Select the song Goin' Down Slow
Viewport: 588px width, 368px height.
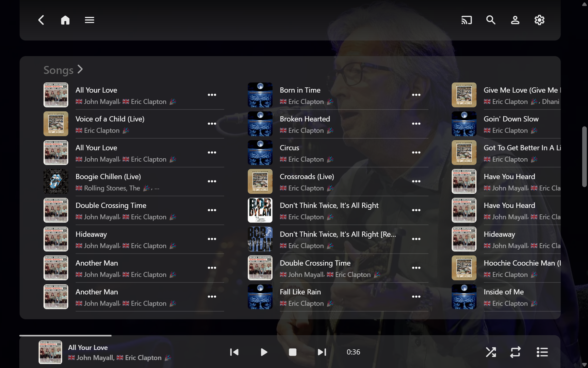[511, 119]
